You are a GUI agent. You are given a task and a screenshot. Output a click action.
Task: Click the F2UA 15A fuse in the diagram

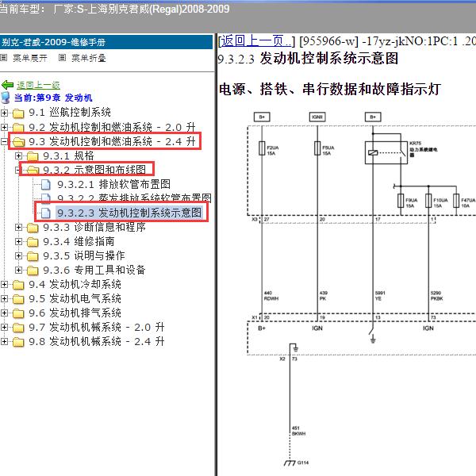(262, 148)
